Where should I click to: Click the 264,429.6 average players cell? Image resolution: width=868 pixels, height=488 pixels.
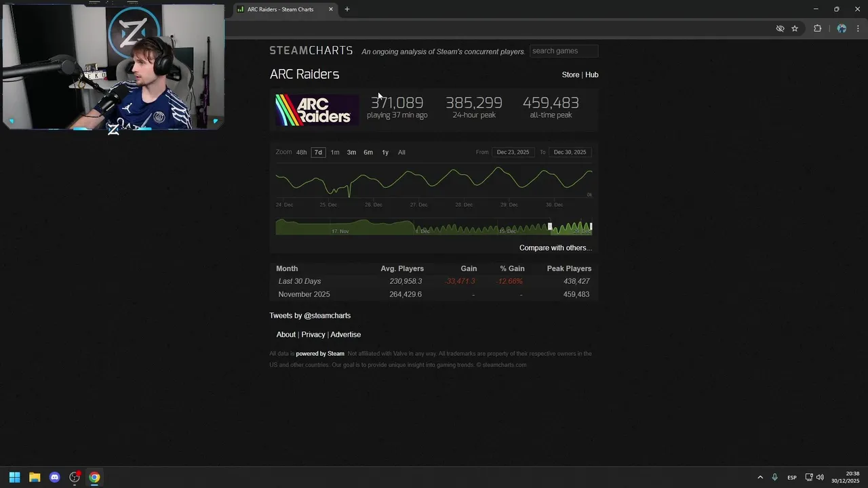[406, 295]
